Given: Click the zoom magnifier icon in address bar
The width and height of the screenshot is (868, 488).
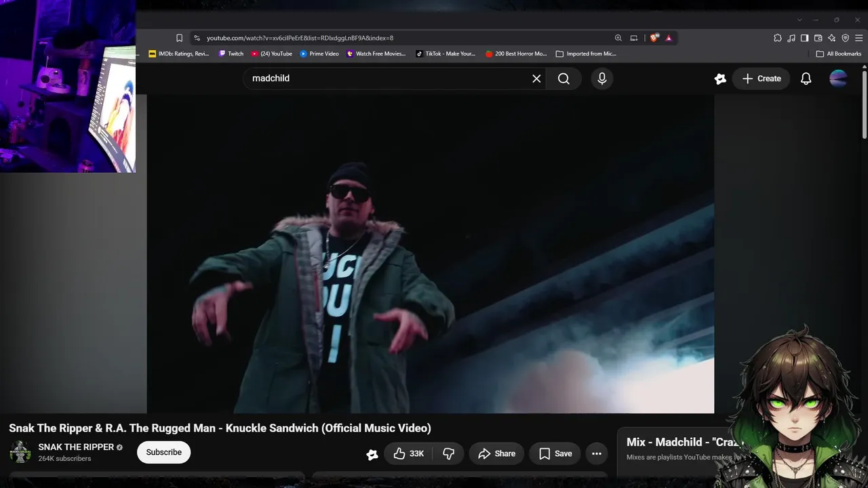Looking at the screenshot, I should coord(618,38).
